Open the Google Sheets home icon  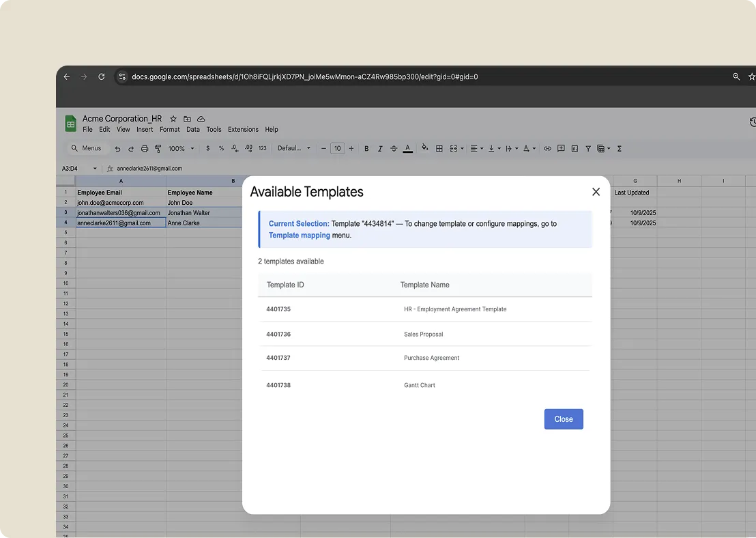coord(71,124)
